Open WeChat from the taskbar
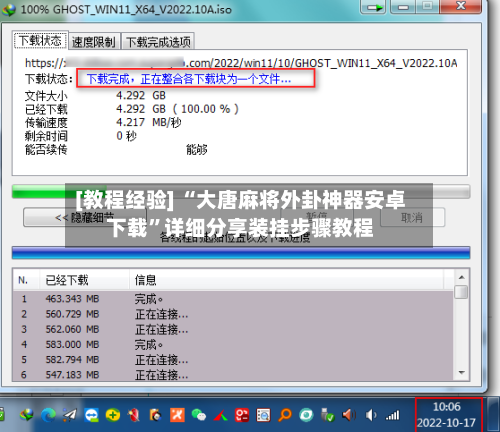The image size is (500, 432). click(199, 415)
